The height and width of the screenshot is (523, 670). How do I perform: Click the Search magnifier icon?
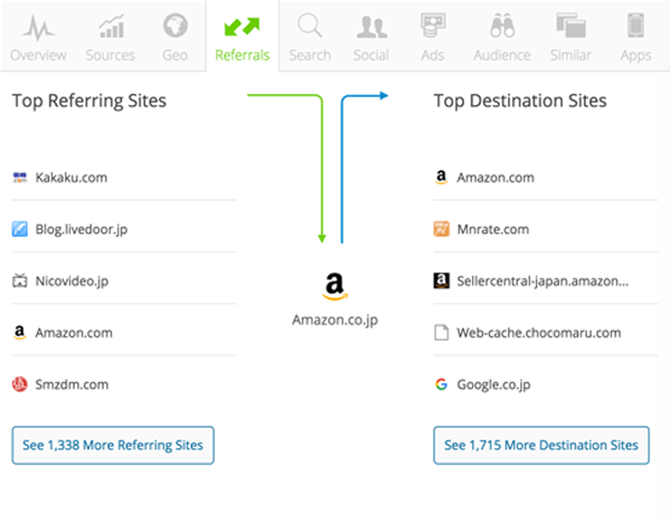pos(310,26)
